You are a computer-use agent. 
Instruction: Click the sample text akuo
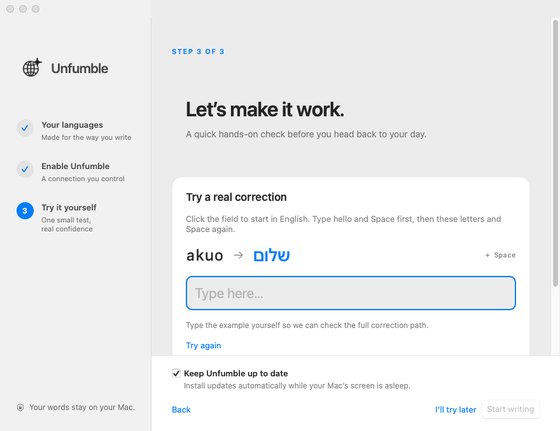pyautogui.click(x=205, y=256)
